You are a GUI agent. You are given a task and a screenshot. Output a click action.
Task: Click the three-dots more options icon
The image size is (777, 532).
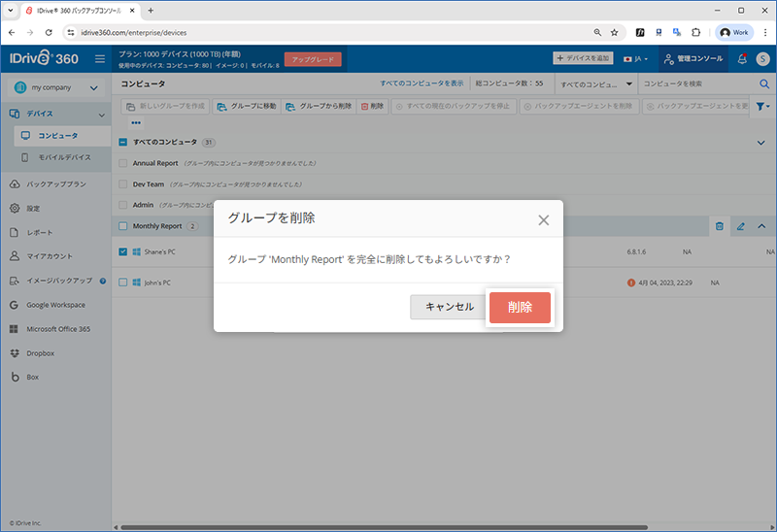[136, 123]
